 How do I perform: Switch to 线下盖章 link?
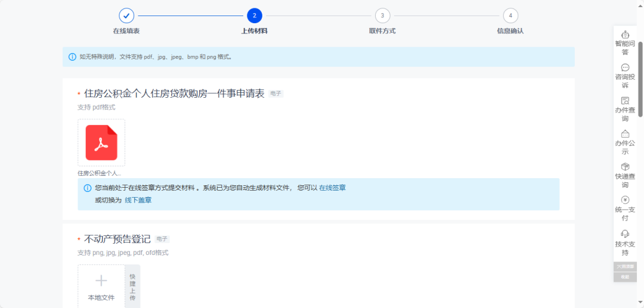(138, 200)
